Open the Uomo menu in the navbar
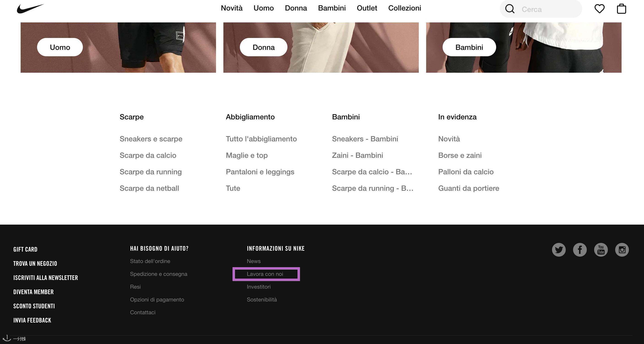The image size is (644, 344). [x=263, y=8]
